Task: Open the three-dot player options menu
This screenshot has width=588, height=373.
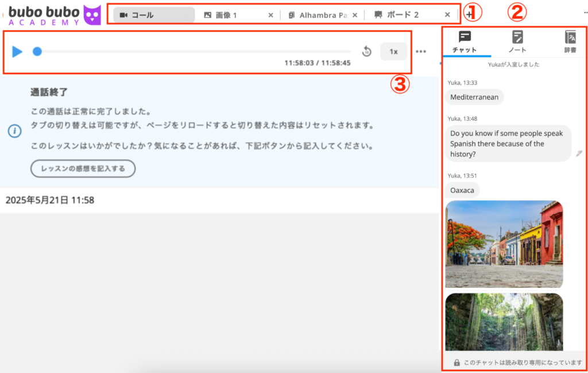Action: click(x=421, y=52)
